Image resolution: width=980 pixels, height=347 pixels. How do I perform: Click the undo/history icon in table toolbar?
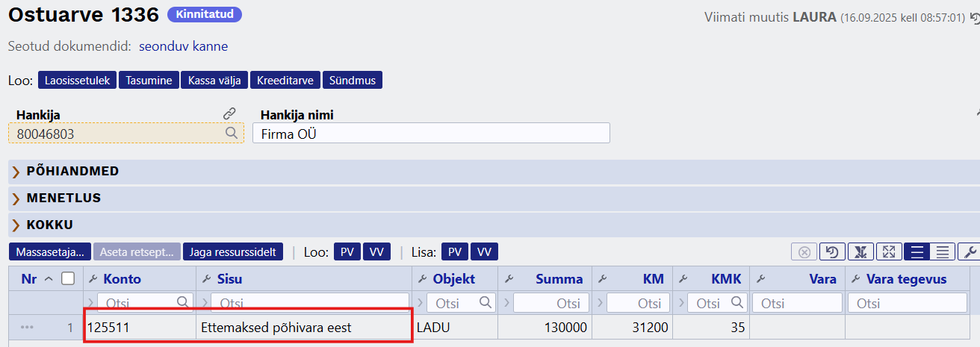point(832,252)
